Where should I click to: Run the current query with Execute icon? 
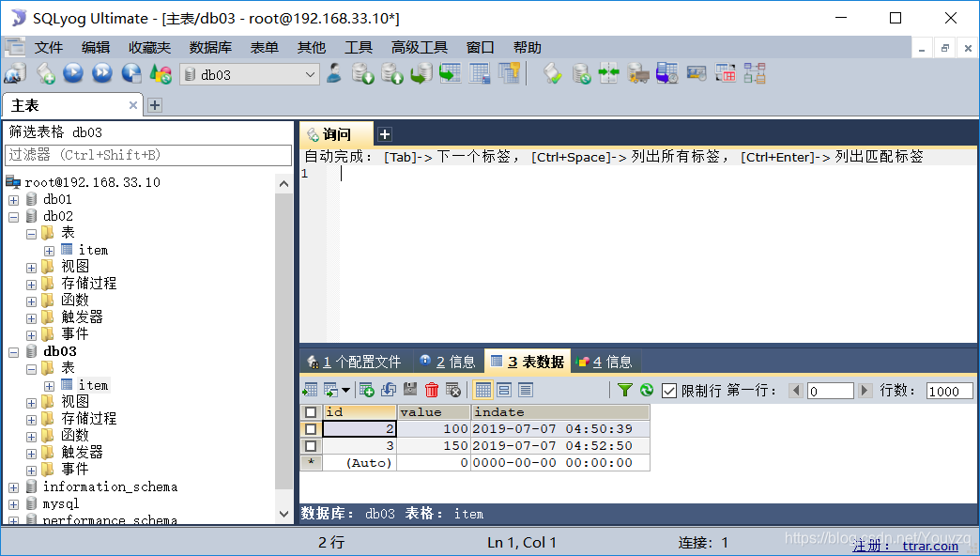(x=73, y=74)
